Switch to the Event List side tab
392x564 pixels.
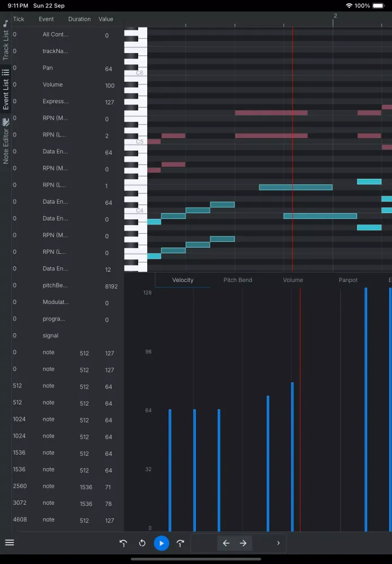tap(6, 90)
